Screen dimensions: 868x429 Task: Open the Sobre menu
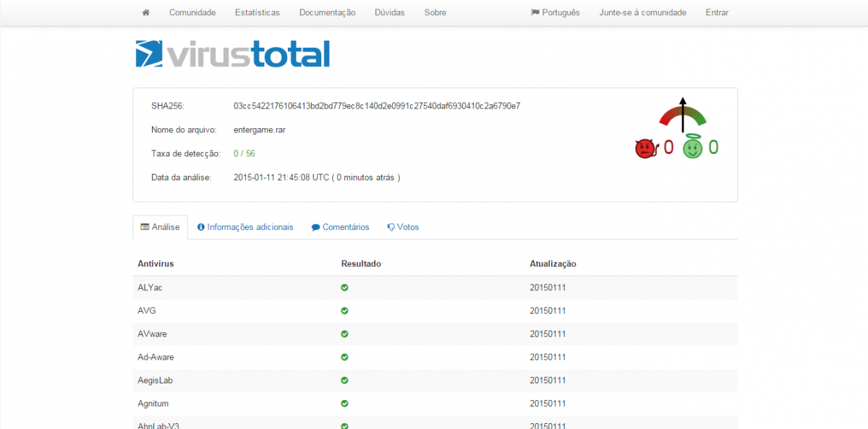tap(435, 12)
